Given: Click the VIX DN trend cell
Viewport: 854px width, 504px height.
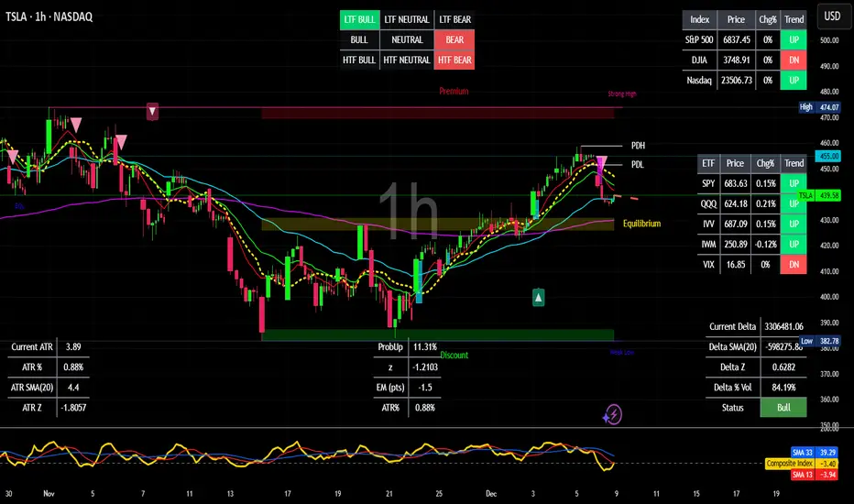Looking at the screenshot, I should point(794,264).
